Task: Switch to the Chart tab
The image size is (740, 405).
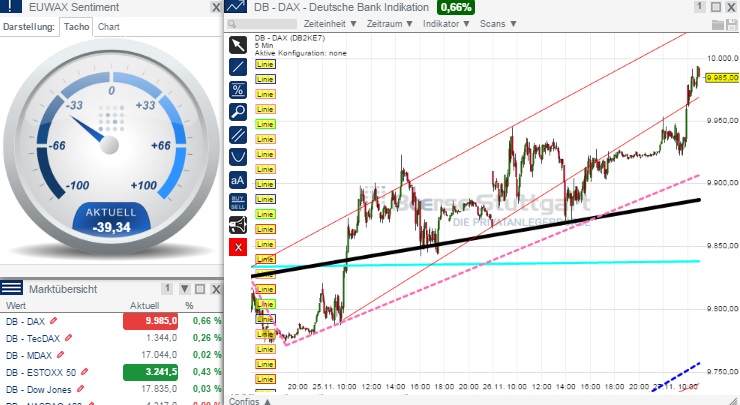Action: coord(109,27)
